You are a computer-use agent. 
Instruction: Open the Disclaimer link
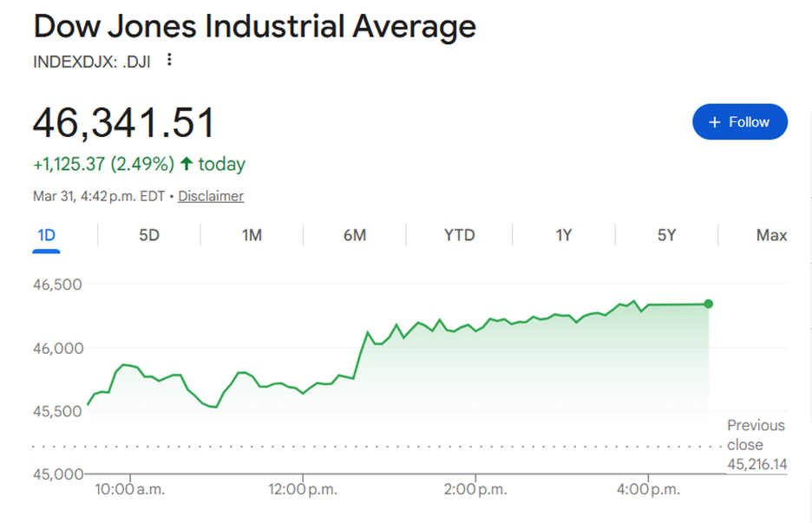[x=211, y=196]
